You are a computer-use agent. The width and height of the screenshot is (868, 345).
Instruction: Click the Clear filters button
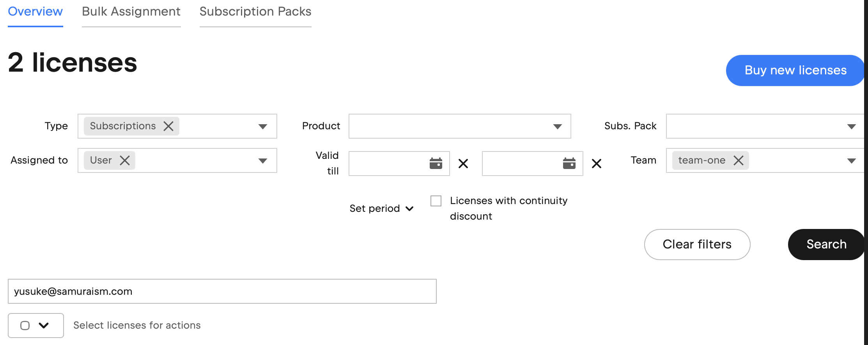(x=697, y=245)
